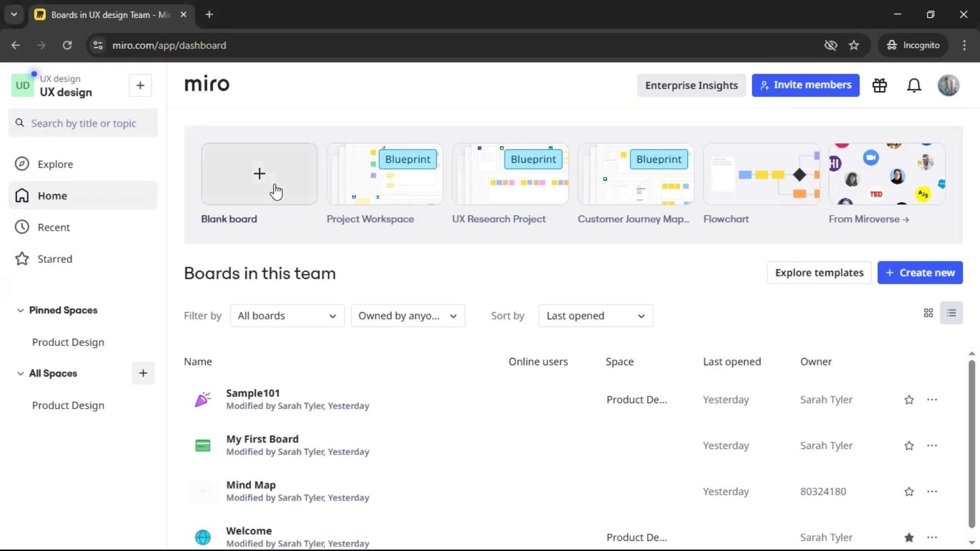The height and width of the screenshot is (551, 980).
Task: Open user profile avatar menu
Action: pyautogui.click(x=948, y=86)
